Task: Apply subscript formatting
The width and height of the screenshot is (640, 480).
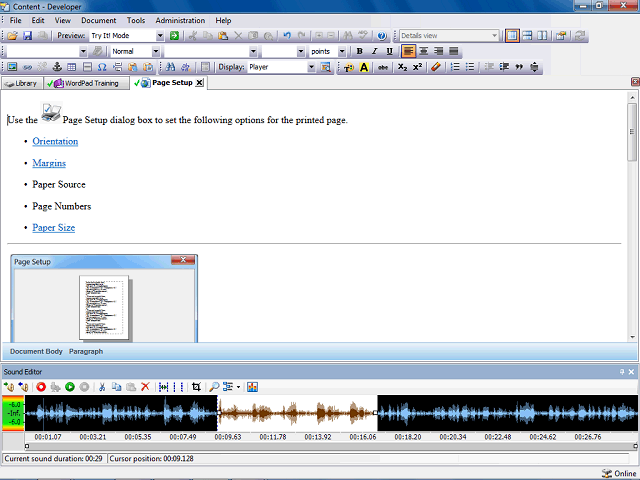Action: coord(402,67)
